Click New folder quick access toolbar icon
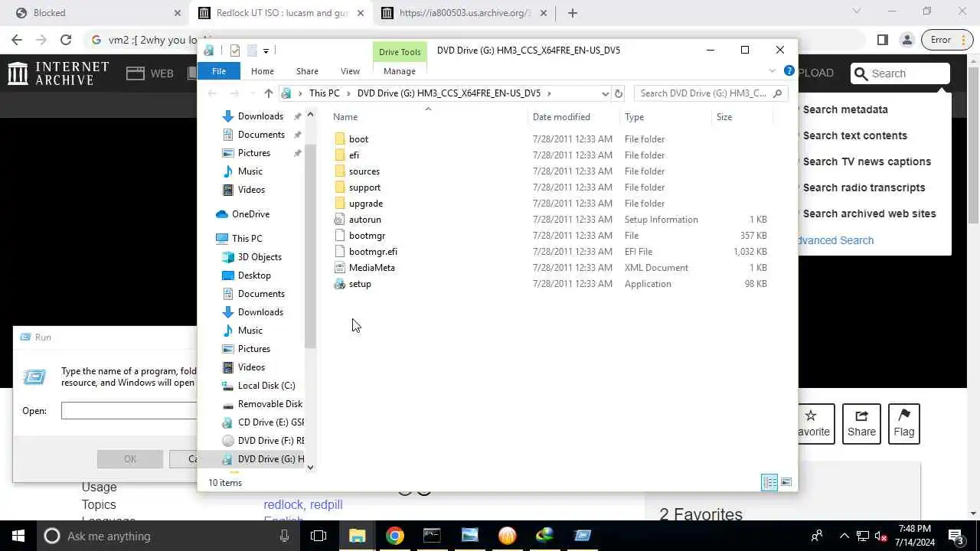This screenshot has width=980, height=551. 251,51
